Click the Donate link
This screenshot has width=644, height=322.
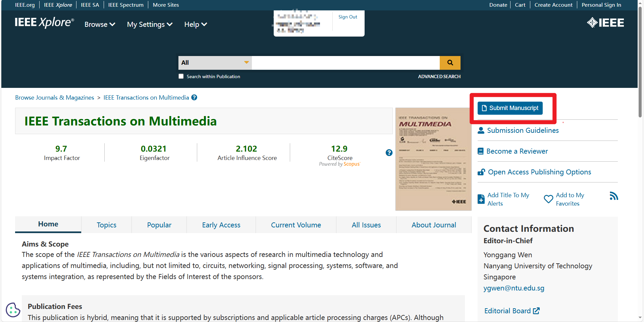click(x=498, y=5)
